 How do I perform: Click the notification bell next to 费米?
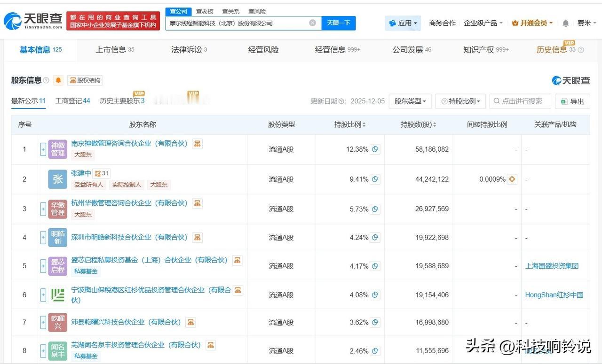coord(566,23)
